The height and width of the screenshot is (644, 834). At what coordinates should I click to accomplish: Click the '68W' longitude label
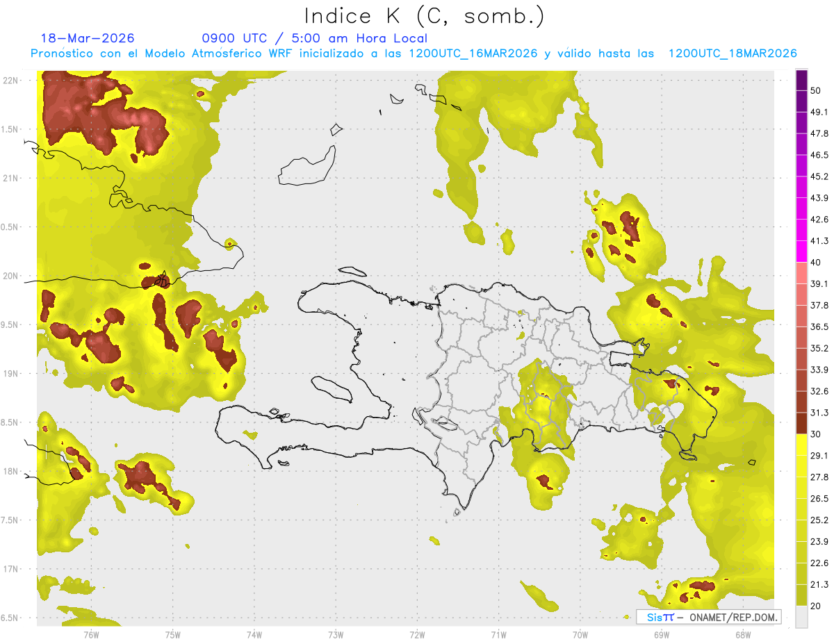point(743,634)
